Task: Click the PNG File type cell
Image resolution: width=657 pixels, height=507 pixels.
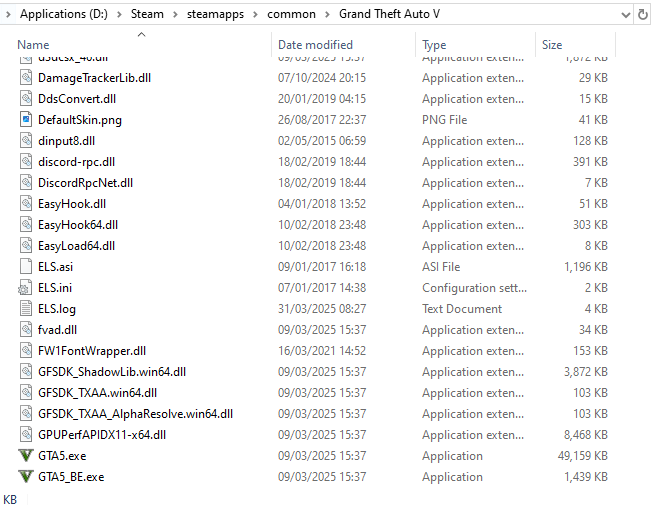Action: [x=444, y=120]
